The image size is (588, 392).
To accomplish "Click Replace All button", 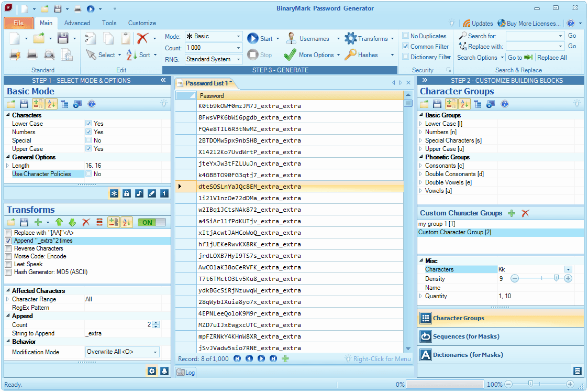I will coord(552,58).
